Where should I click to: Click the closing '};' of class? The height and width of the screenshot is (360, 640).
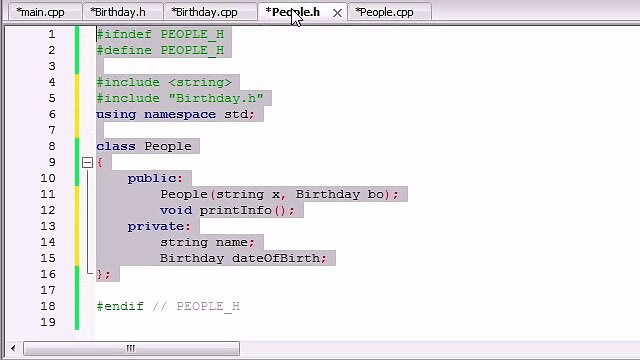point(103,274)
